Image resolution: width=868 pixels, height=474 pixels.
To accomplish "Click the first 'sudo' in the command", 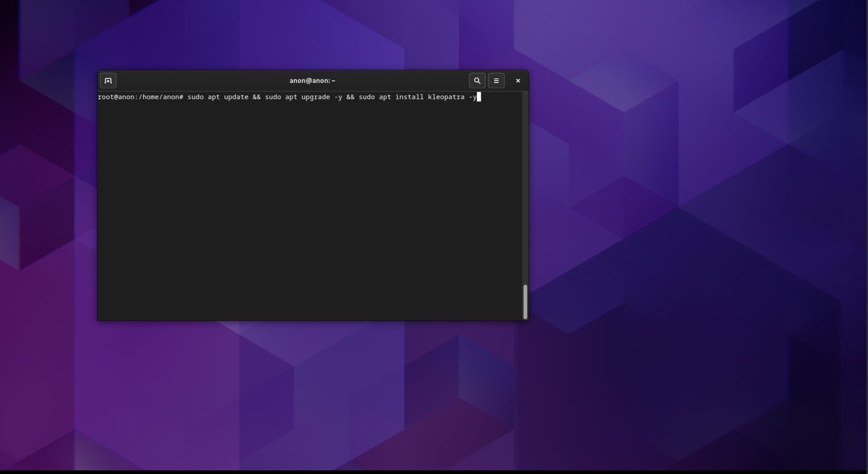I will 196,97.
